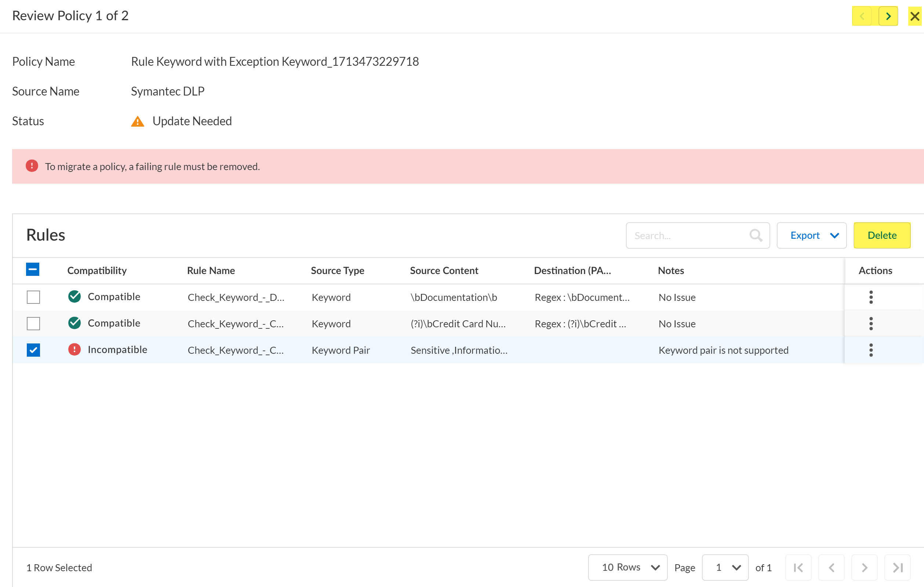924x587 pixels.
Task: Go to next rules page
Action: [864, 568]
